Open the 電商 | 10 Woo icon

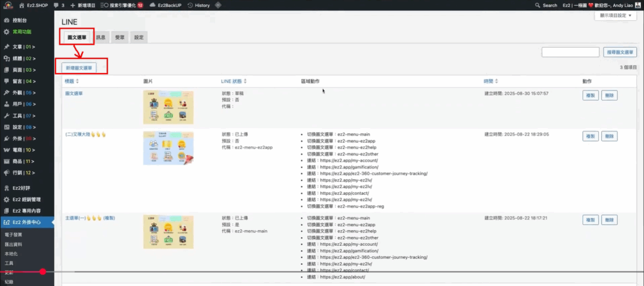tap(6, 150)
